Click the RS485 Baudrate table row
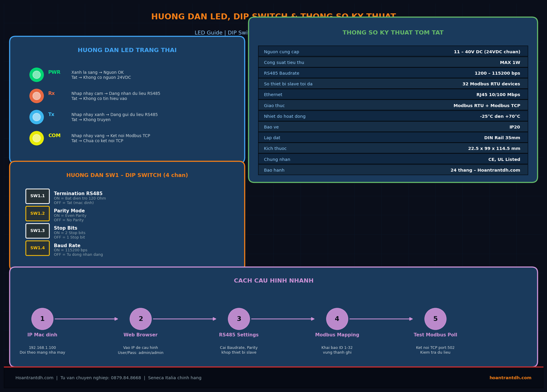The image size is (547, 392). point(393,73)
